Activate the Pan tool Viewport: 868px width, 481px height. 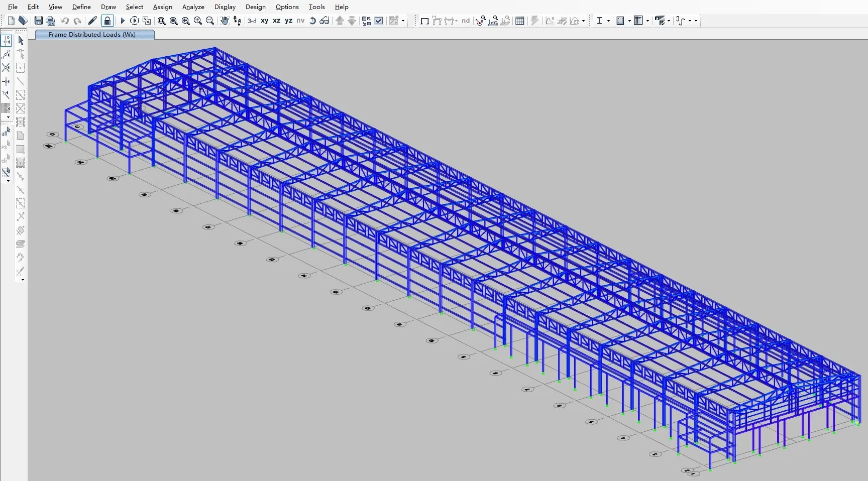tap(225, 21)
